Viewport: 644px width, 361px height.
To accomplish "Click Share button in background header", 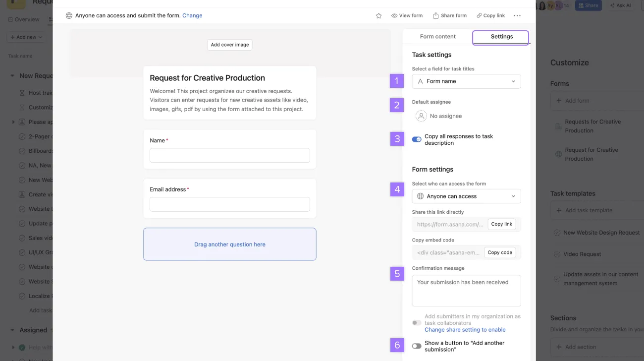I will 588,5.
